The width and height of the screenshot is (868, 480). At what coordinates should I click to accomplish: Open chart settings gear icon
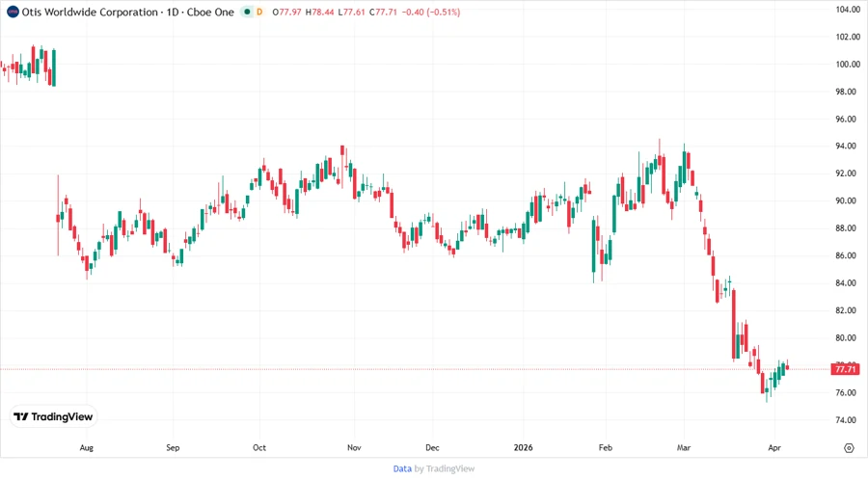(849, 448)
